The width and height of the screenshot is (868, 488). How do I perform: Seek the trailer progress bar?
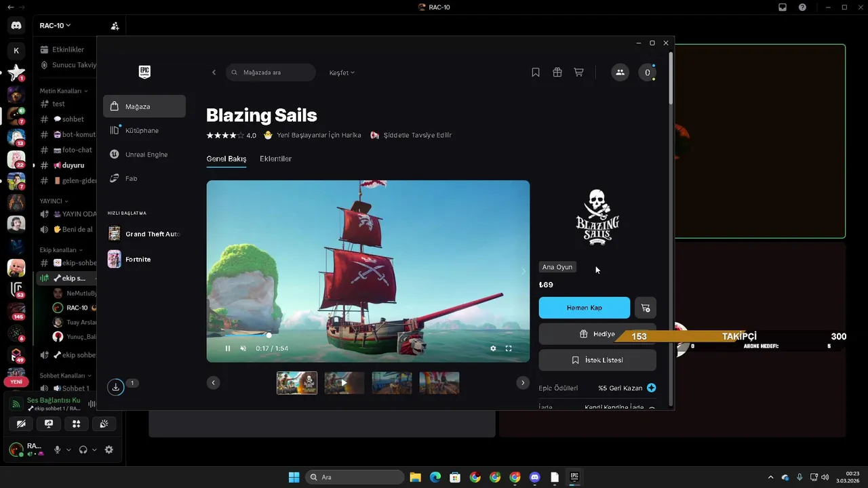pyautogui.click(x=368, y=335)
